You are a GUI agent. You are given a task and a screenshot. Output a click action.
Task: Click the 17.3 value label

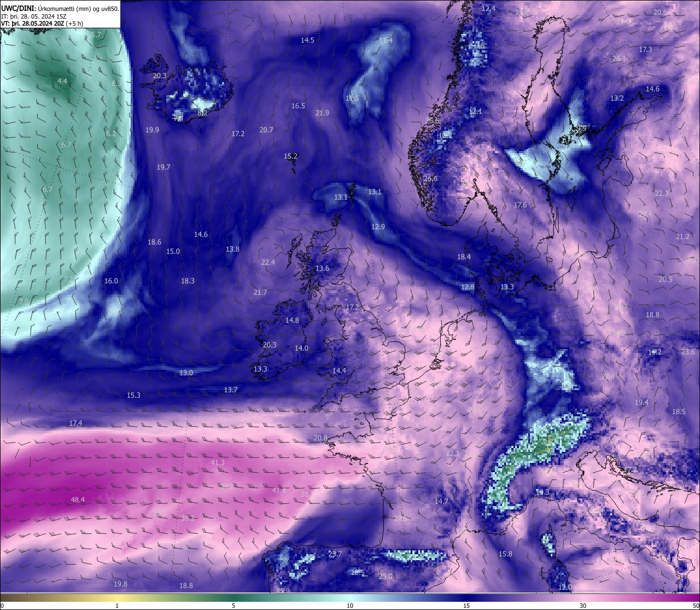pos(645,49)
